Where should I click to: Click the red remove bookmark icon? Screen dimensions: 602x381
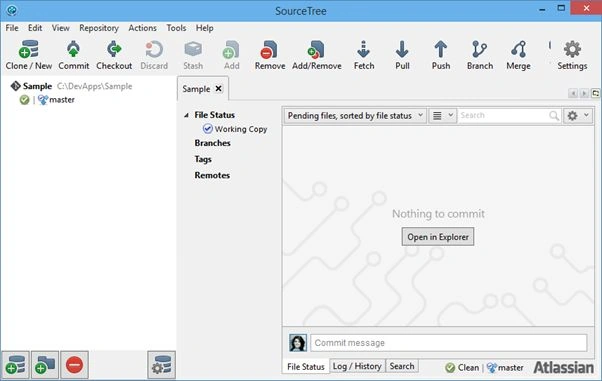coord(74,364)
